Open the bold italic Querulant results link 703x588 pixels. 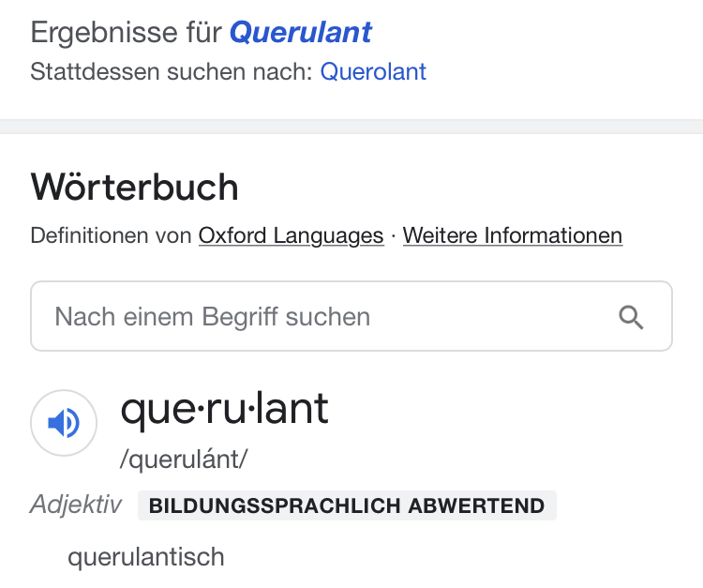click(x=300, y=33)
